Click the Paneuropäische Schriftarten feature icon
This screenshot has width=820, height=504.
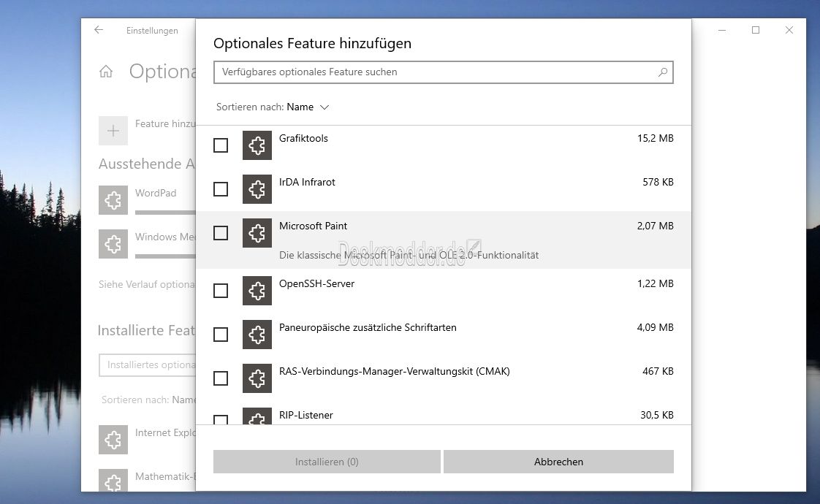[257, 335]
